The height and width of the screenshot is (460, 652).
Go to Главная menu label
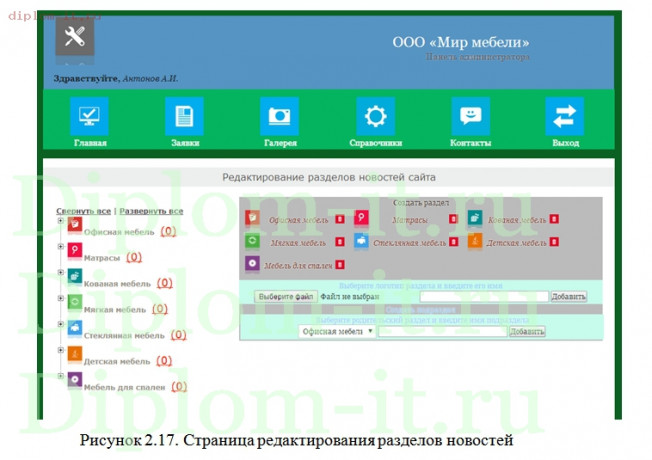click(90, 143)
